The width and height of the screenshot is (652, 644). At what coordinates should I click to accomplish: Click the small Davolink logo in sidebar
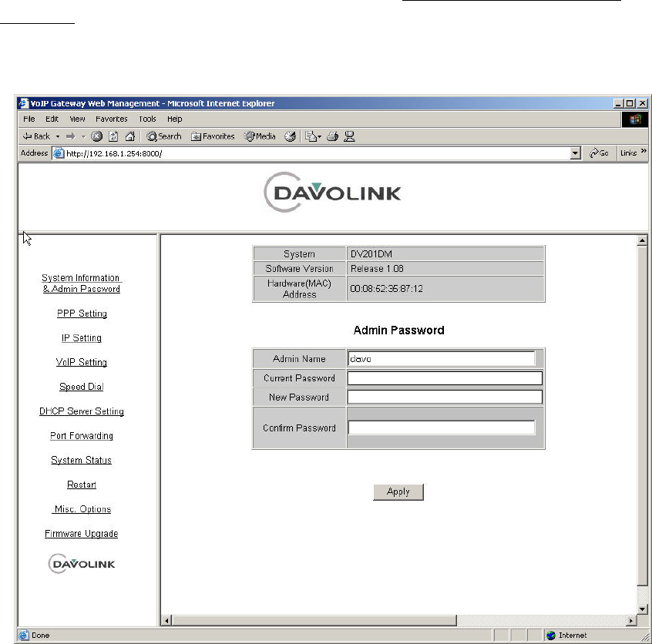[82, 564]
